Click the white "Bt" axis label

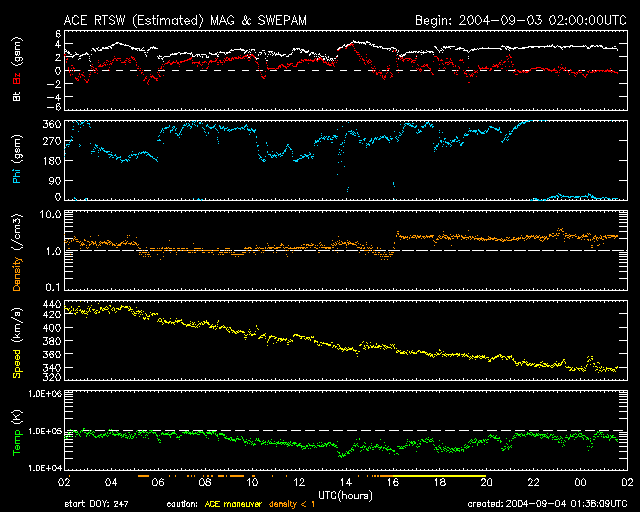pyautogui.click(x=16, y=97)
